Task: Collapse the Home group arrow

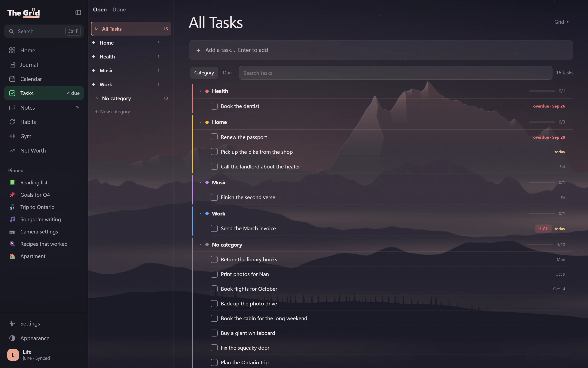Action: click(200, 122)
